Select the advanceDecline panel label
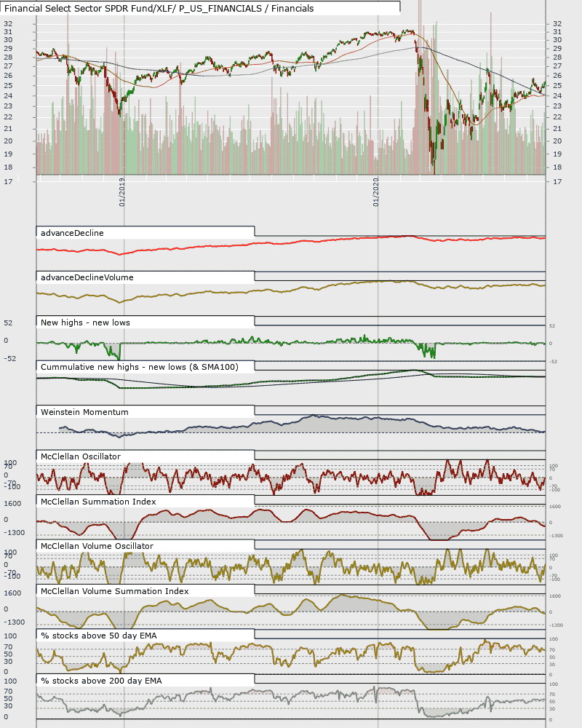This screenshot has width=582, height=728. [73, 233]
